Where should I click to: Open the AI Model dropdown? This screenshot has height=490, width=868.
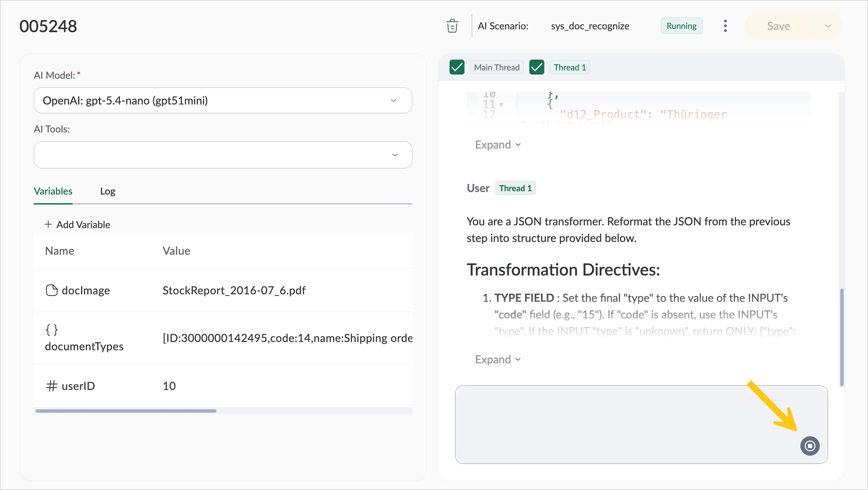click(x=223, y=100)
